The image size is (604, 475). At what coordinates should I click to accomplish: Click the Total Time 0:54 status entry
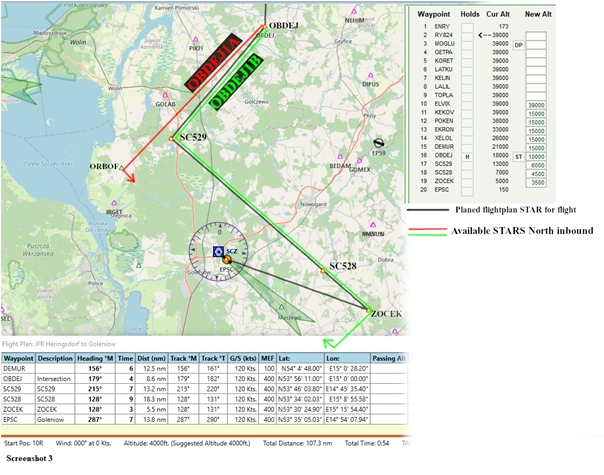367,443
